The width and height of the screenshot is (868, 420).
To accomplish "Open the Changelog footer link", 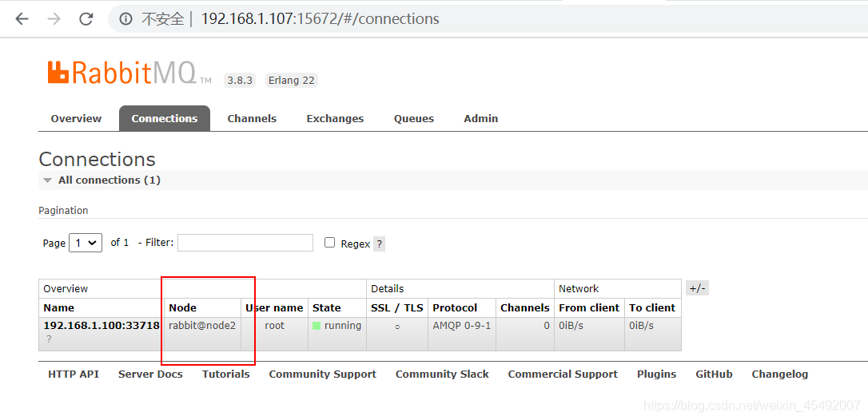I will [x=780, y=374].
